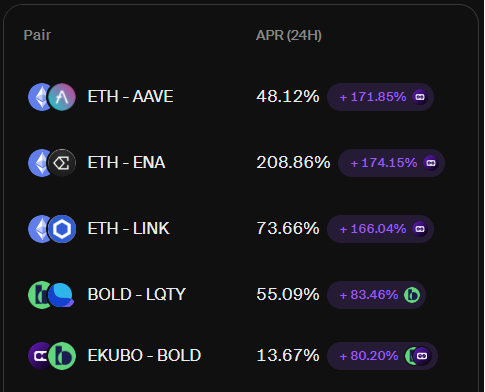Viewport: 485px width, 392px height.
Task: Click the ETH-LINK token pair icon
Action: click(x=52, y=229)
